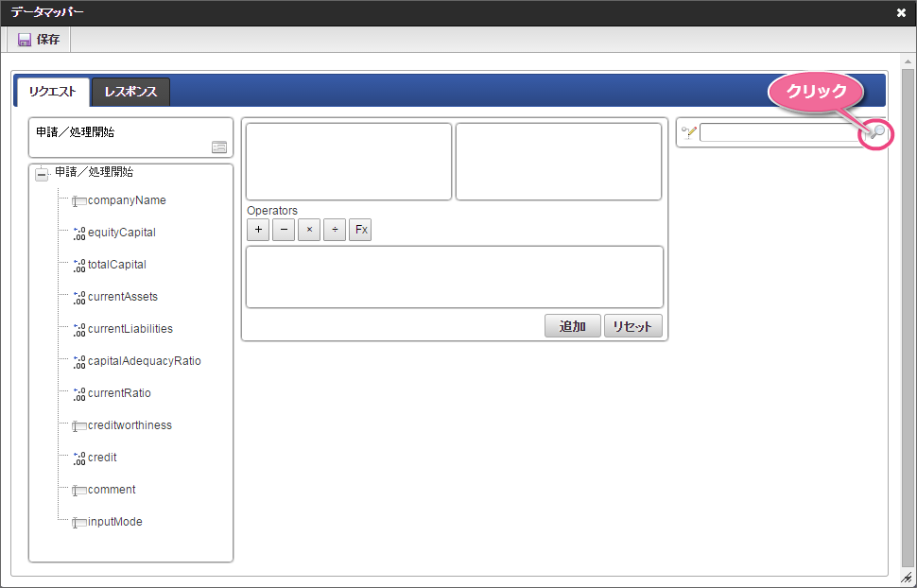Click the left operand box

pyautogui.click(x=349, y=162)
